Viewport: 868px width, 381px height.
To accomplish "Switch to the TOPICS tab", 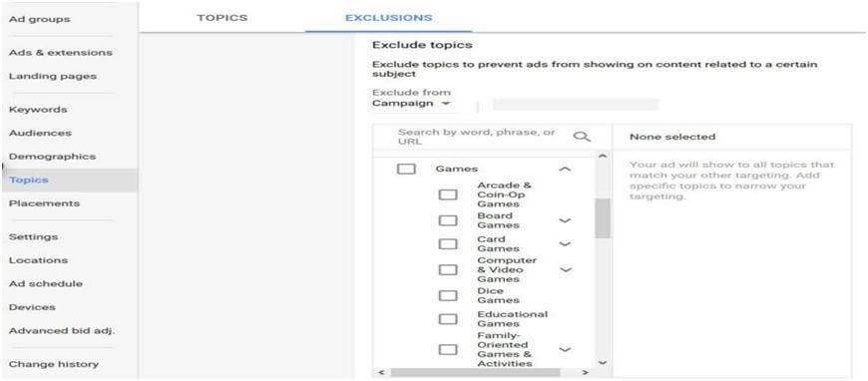I will pyautogui.click(x=221, y=18).
